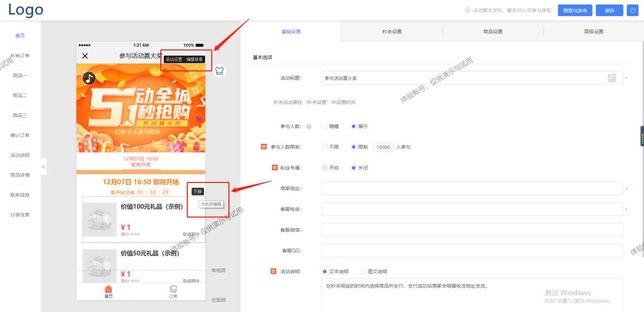
Task: Enable 开启 for 粉丝专属
Action: tap(326, 168)
